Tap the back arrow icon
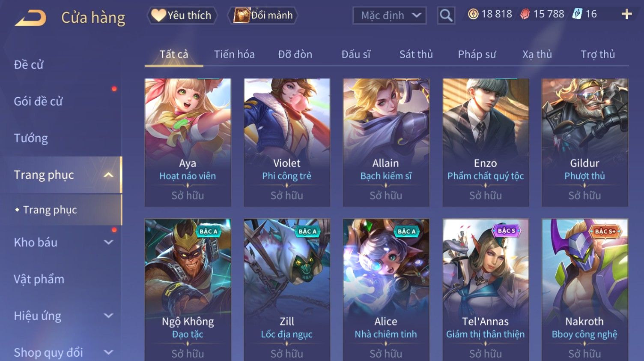 pos(31,18)
